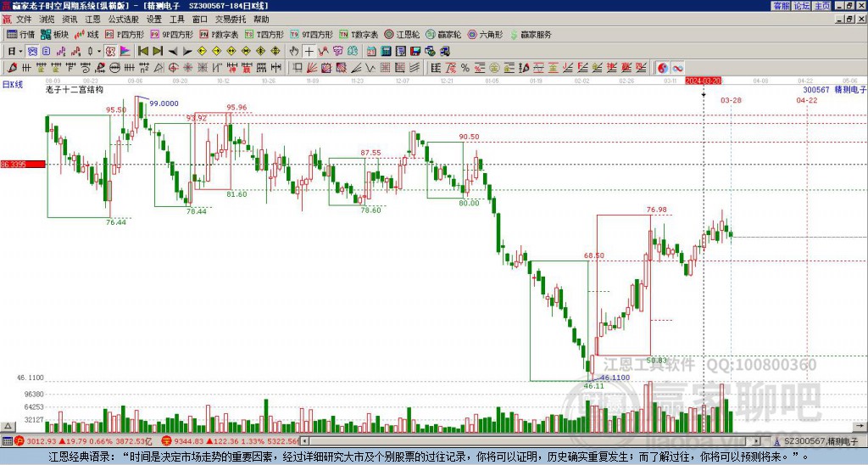Click the up-triangle button near volume panel
This screenshot has height=465, width=868.
(x=8, y=426)
